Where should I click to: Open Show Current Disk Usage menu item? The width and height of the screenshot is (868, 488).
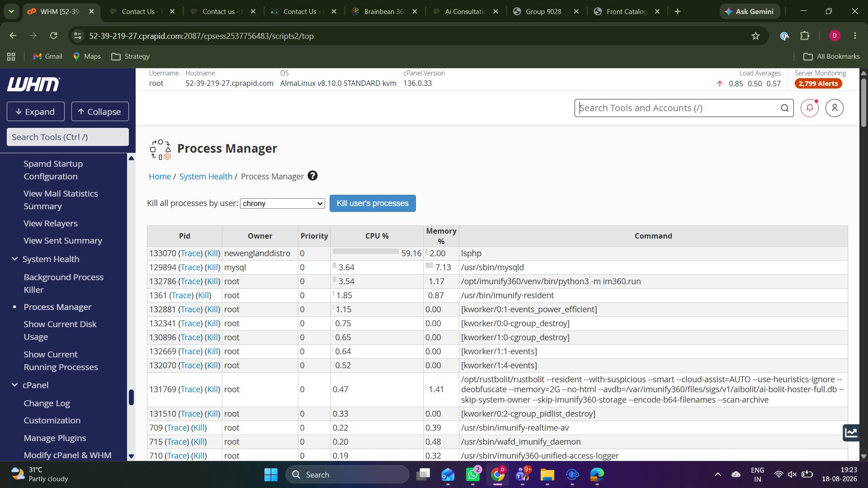[60, 330]
